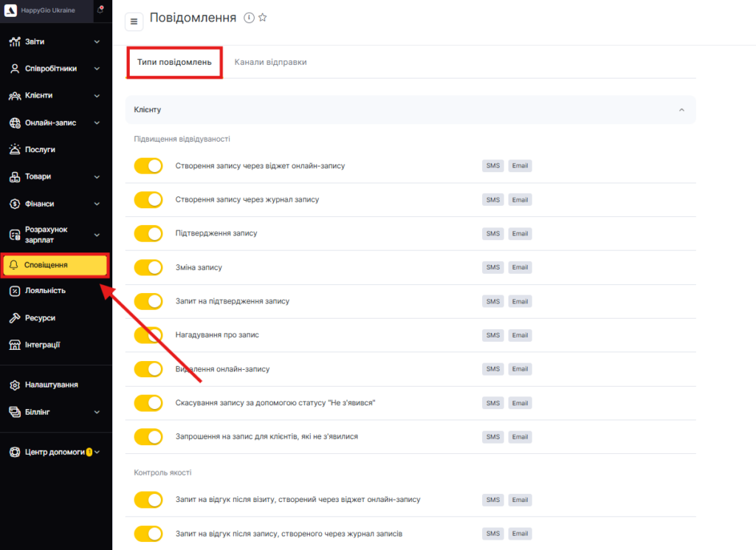Toggle off Нагадування про запис notifications
This screenshot has height=550, width=756.
click(x=148, y=335)
